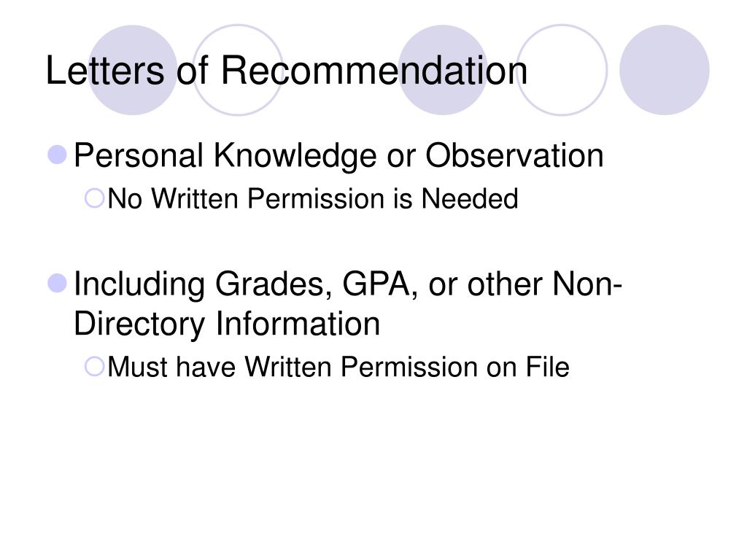The width and height of the screenshot is (747, 560).
Task: Select the Personal Knowledge or Observation line
Action: [338, 156]
